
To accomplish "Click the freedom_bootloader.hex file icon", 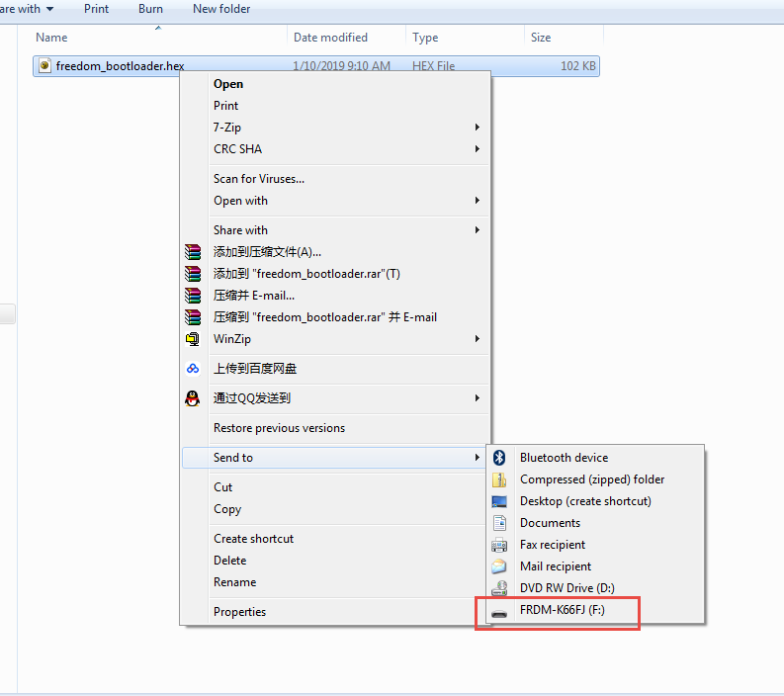I will (44, 65).
